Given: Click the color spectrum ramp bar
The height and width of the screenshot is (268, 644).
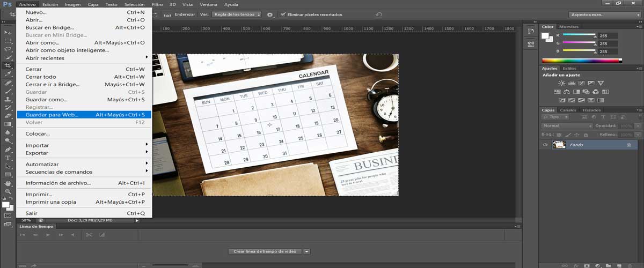Looking at the screenshot, I should 580,61.
